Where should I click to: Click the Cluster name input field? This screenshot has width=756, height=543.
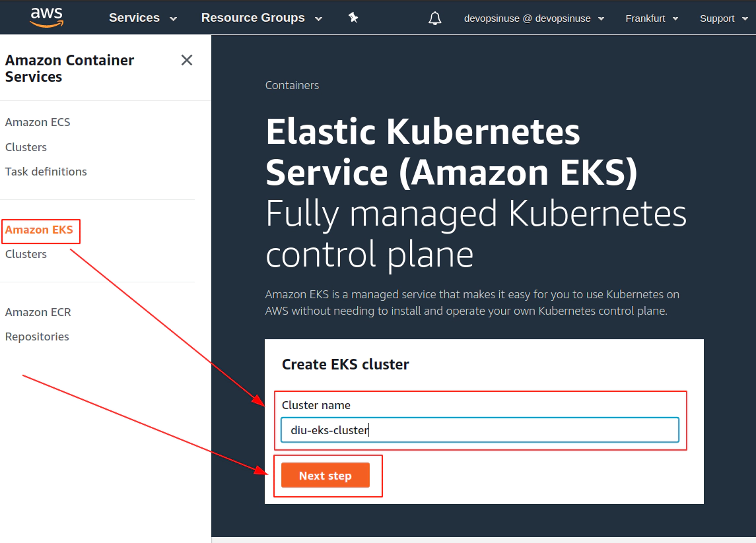click(480, 430)
